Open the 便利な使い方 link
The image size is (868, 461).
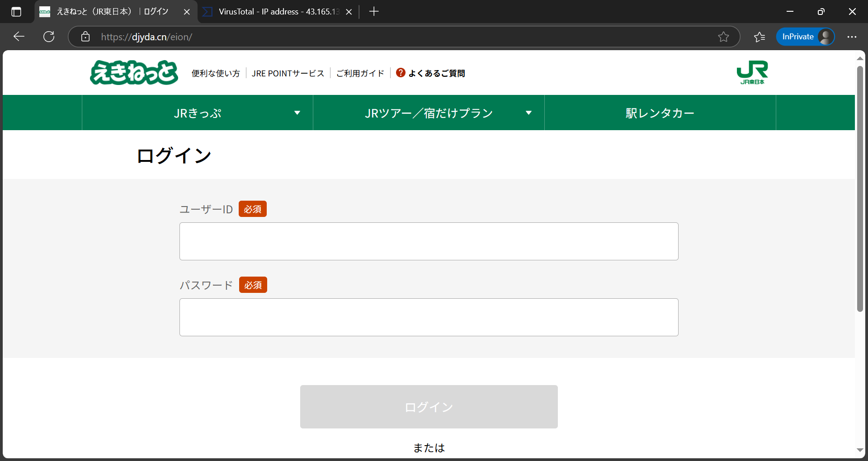(216, 73)
